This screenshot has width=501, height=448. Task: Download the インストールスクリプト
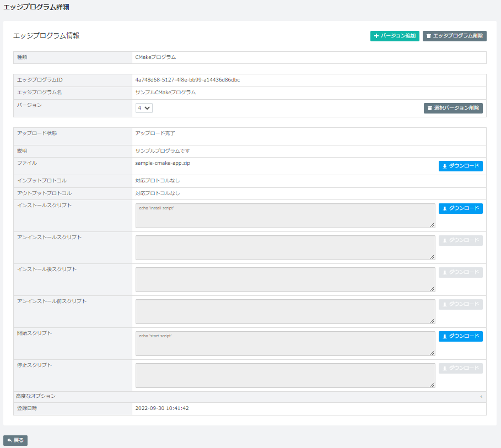pos(460,208)
